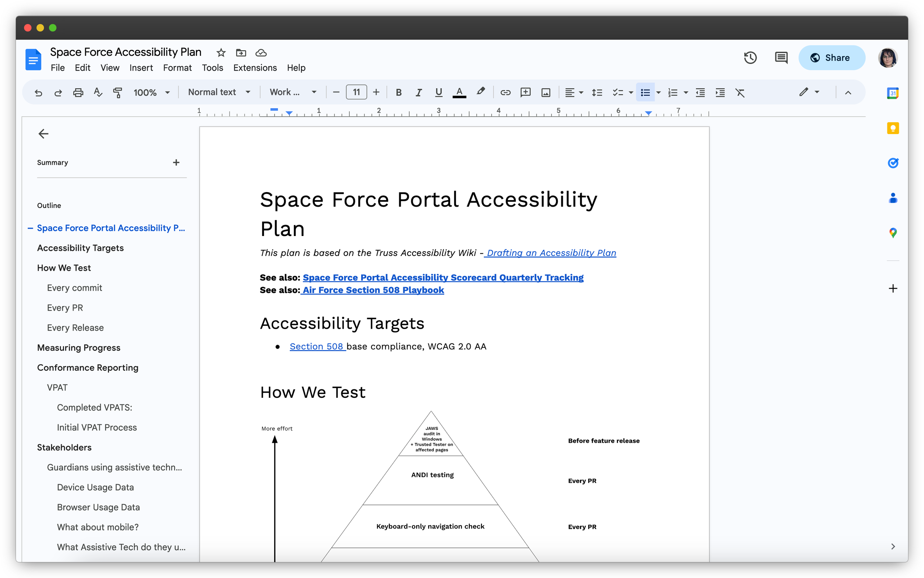
Task: Open version history
Action: click(750, 58)
